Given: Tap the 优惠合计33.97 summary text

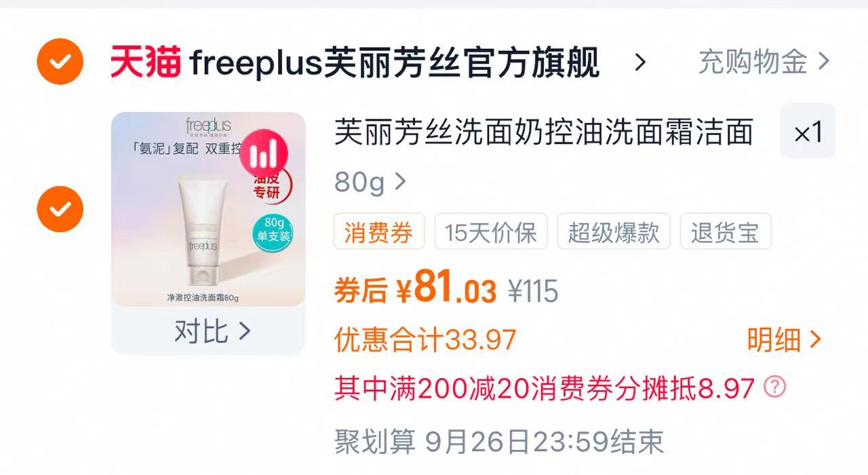Looking at the screenshot, I should click(x=425, y=339).
